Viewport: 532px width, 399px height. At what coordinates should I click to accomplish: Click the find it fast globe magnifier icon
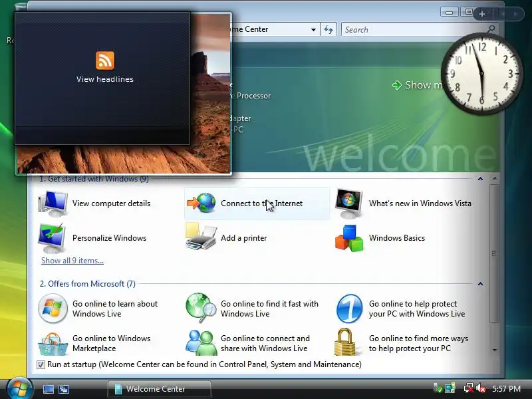click(x=201, y=308)
